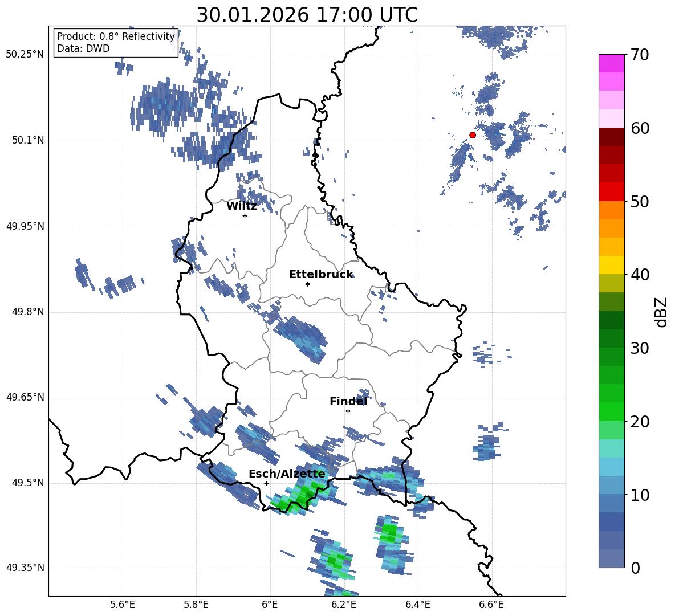Click the 6°E longitude label

[x=270, y=605]
